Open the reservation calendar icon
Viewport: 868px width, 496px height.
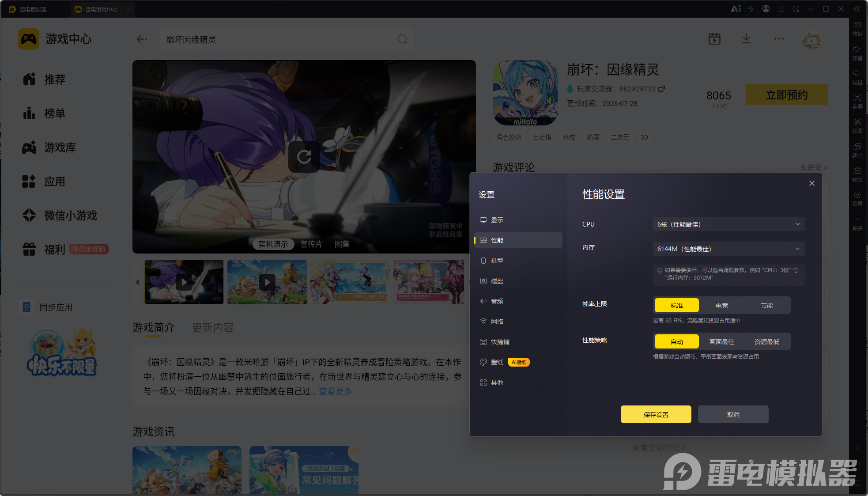coord(714,39)
